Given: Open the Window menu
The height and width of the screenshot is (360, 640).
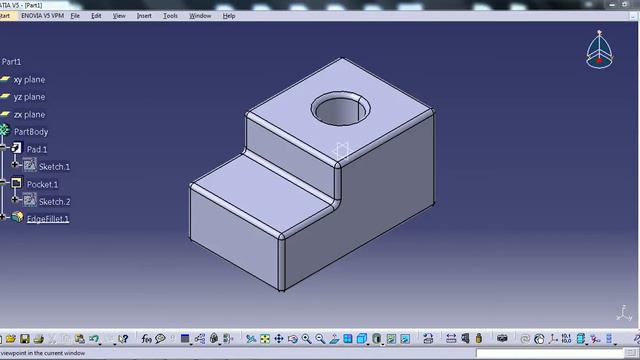Looking at the screenshot, I should point(200,16).
